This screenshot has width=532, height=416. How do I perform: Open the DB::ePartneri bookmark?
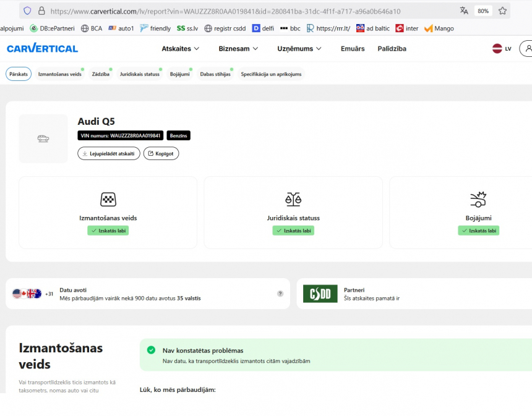(52, 28)
